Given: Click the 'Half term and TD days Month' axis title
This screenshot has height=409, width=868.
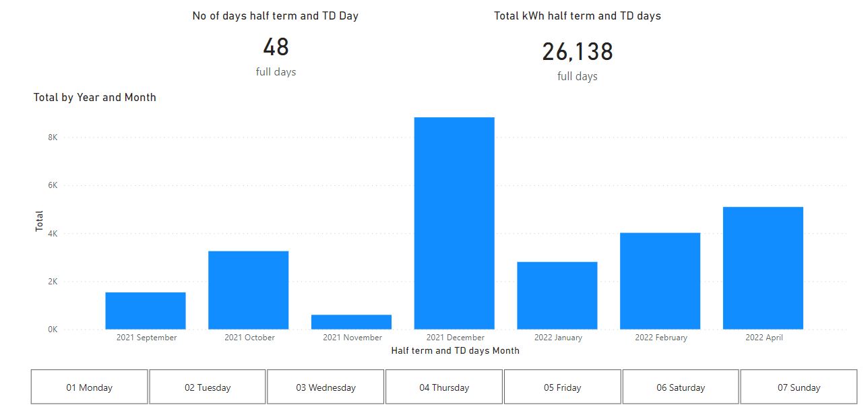Looking at the screenshot, I should coord(456,350).
